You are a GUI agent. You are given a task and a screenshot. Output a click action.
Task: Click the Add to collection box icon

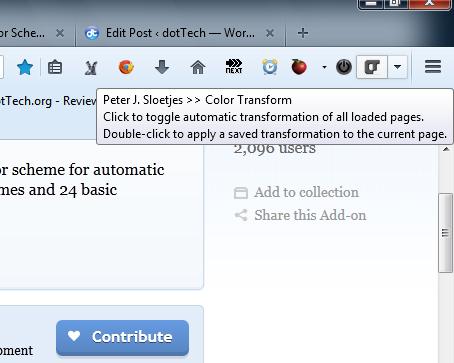pyautogui.click(x=241, y=193)
